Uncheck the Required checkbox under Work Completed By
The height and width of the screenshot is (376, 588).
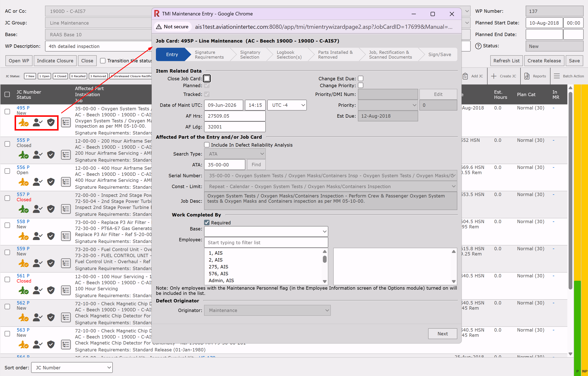[x=207, y=223]
